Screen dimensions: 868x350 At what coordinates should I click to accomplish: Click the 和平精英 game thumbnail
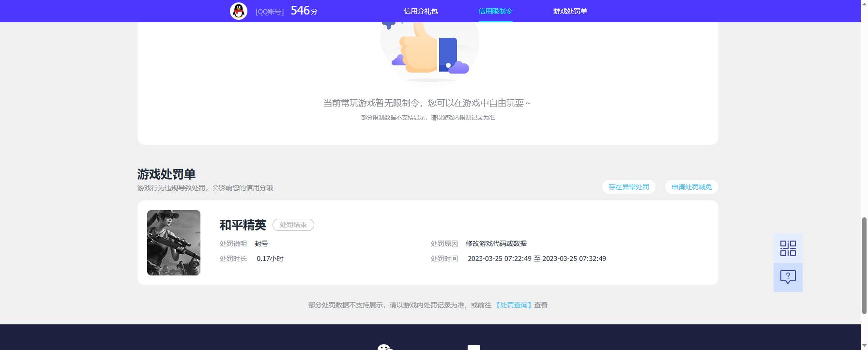[174, 243]
